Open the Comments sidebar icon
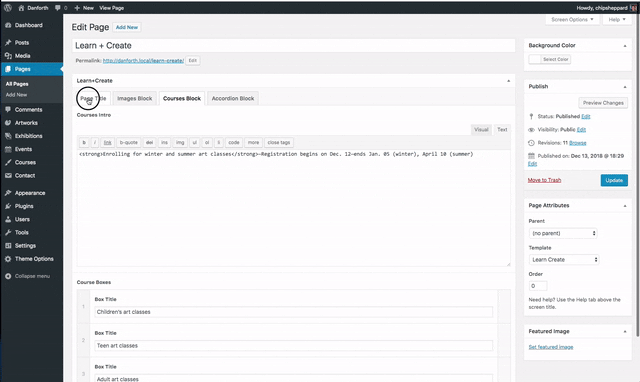Image resolution: width=640 pixels, height=382 pixels. (8, 109)
